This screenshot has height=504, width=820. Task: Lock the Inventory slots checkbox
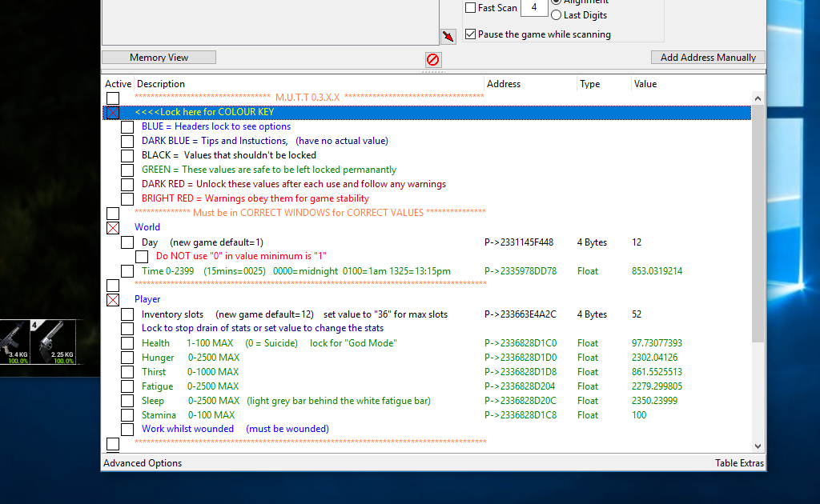(x=127, y=314)
